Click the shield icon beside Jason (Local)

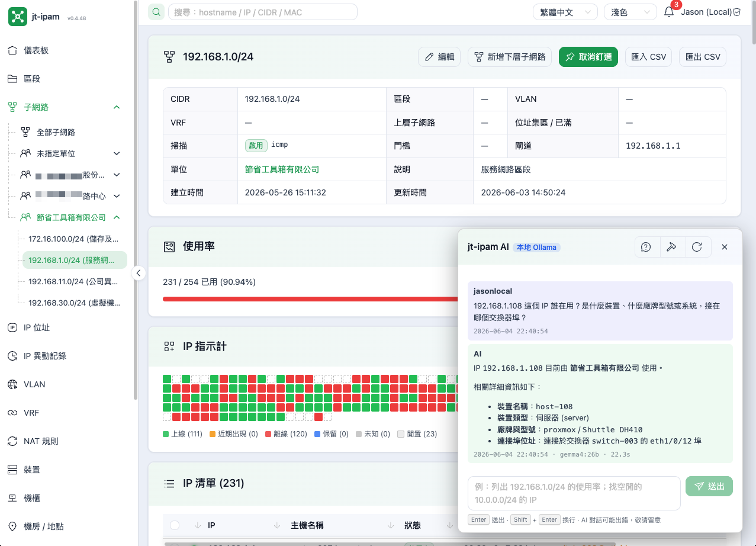tap(737, 12)
